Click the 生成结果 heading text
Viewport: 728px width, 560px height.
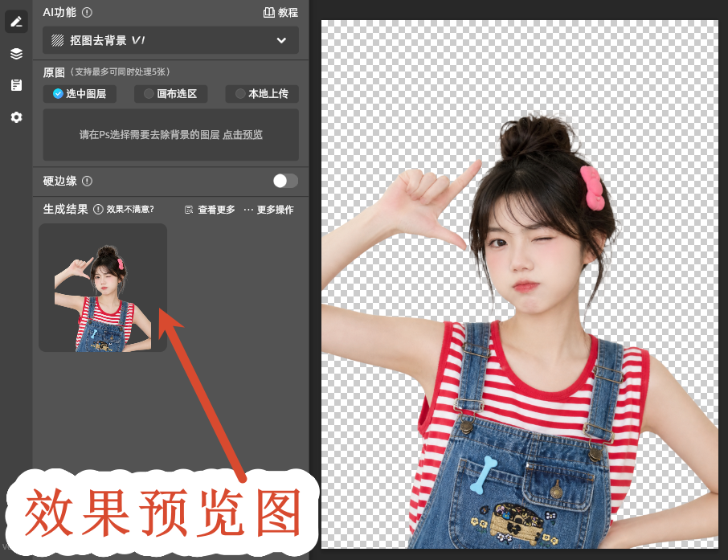[65, 210]
